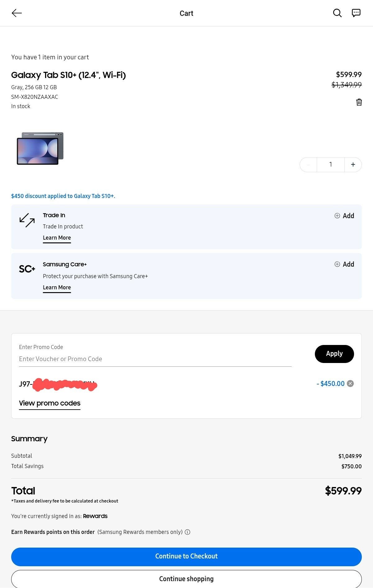Decrease quantity with the minus stepper
373x588 pixels.
click(308, 164)
